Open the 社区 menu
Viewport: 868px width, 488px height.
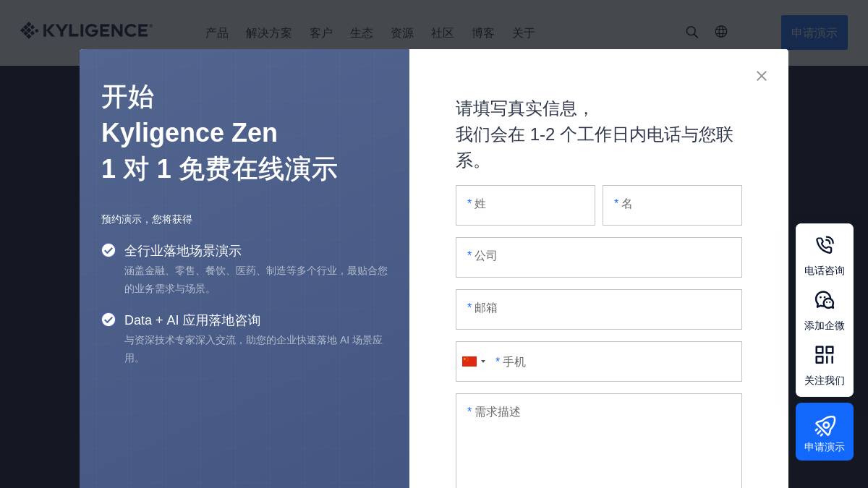click(443, 33)
